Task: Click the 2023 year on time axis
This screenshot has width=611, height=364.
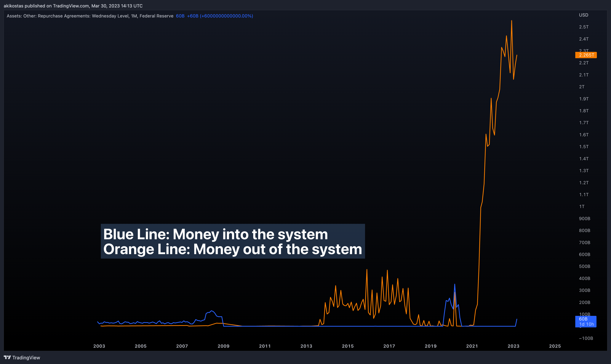Action: (x=514, y=346)
